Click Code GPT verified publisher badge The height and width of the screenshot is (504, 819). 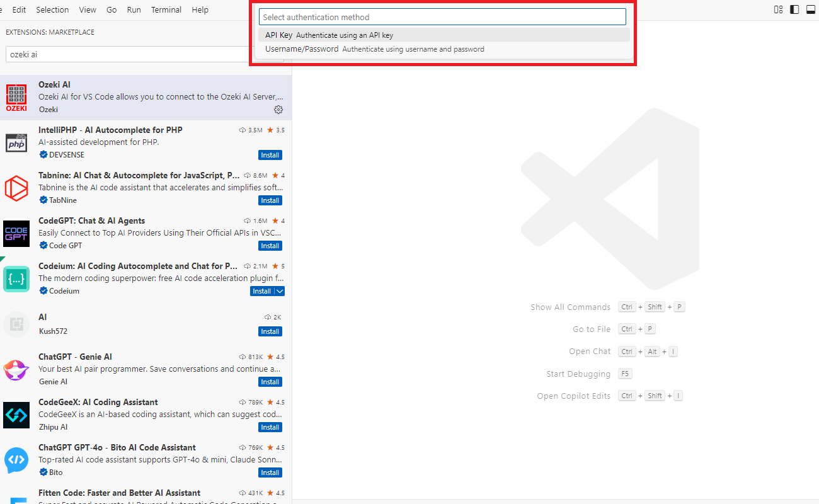43,246
